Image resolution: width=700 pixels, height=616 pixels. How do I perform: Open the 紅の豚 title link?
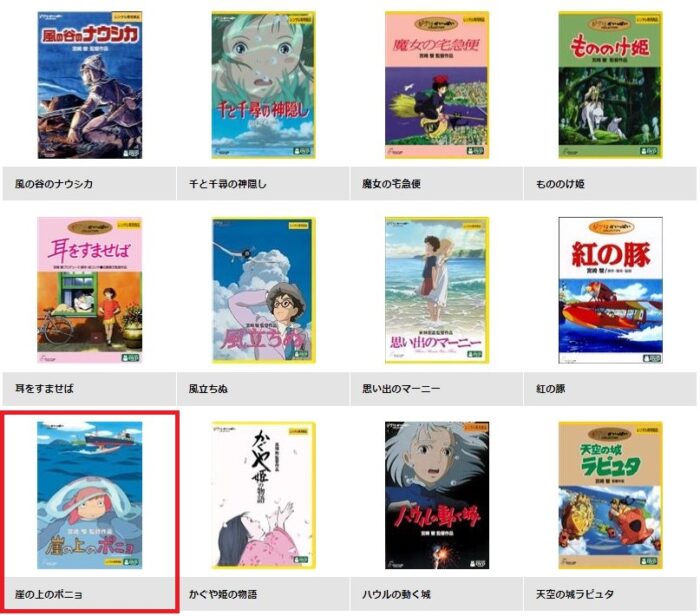tap(550, 388)
